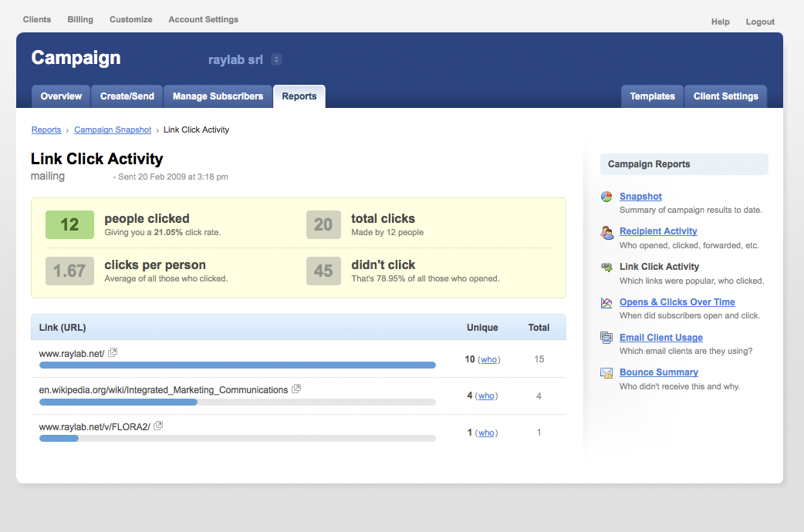Open the Manage Subscribers tab
This screenshot has height=532, width=804.
pos(218,96)
